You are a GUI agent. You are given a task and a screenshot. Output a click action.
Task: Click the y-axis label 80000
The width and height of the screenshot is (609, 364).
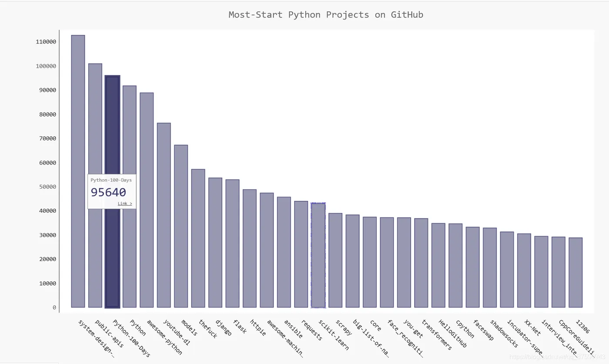[x=48, y=114]
